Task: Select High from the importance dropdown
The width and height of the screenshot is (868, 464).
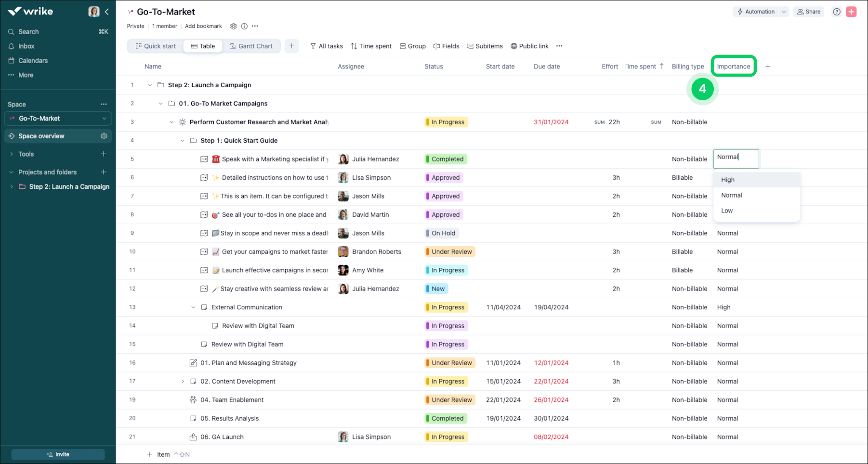Action: pyautogui.click(x=728, y=180)
